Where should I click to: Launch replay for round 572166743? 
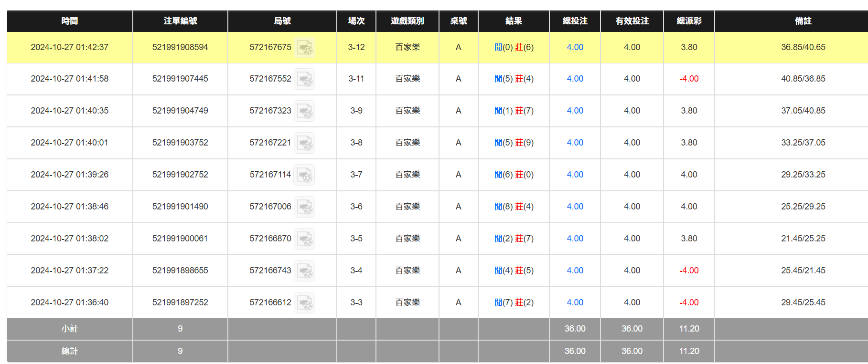[x=304, y=271]
